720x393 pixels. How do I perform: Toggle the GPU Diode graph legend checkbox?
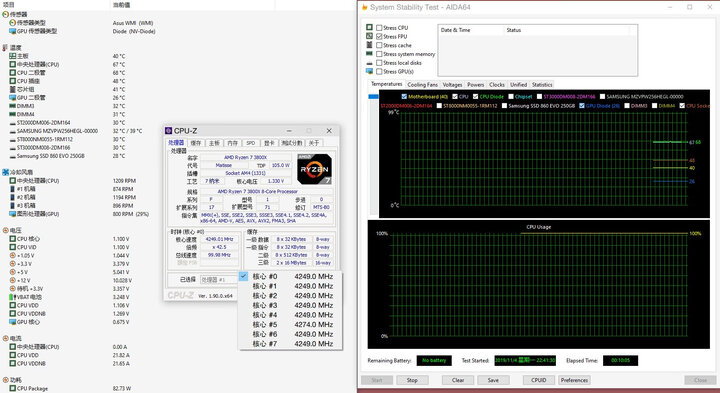click(582, 106)
